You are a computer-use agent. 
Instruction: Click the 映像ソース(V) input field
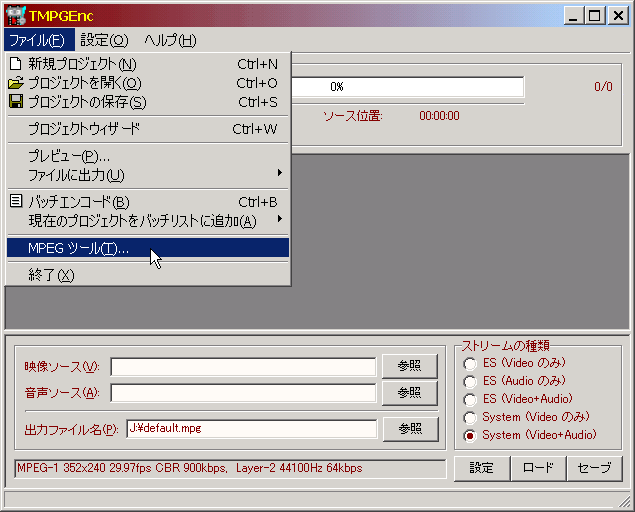[243, 367]
